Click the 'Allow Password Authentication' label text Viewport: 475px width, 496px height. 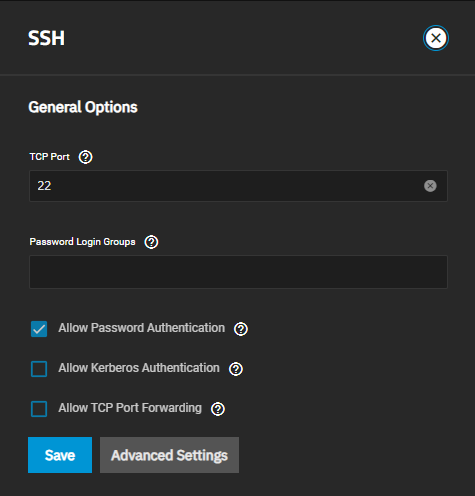[142, 328]
